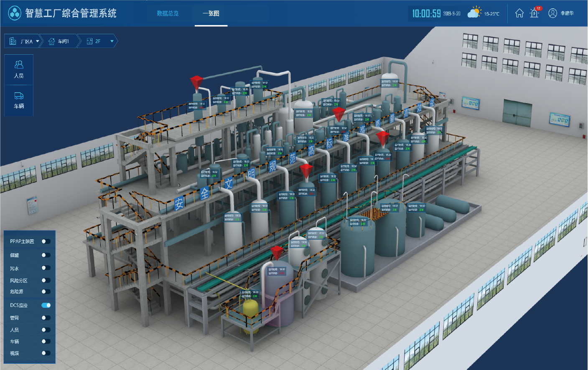This screenshot has width=588, height=370.
Task: Click the red marker above yellow tank
Action: [x=277, y=252]
